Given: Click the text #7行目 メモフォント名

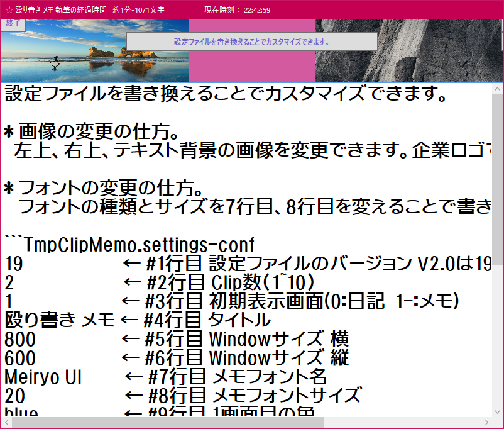Looking at the screenshot, I should click(x=238, y=377).
